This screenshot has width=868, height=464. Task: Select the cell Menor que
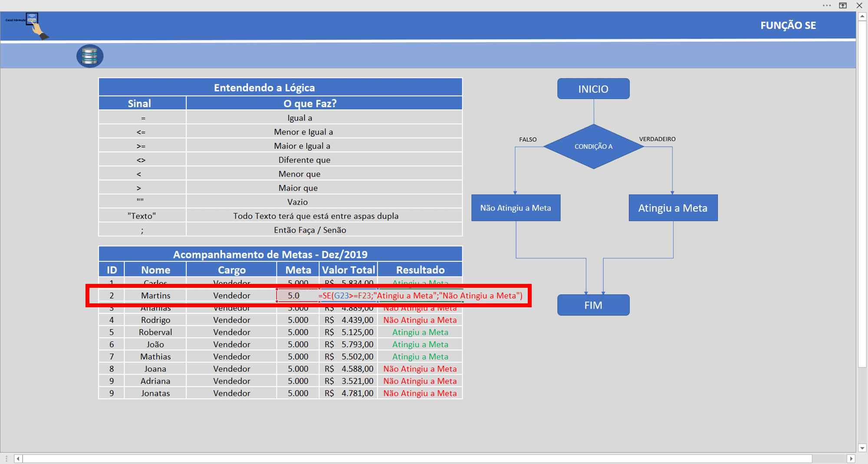(x=324, y=174)
